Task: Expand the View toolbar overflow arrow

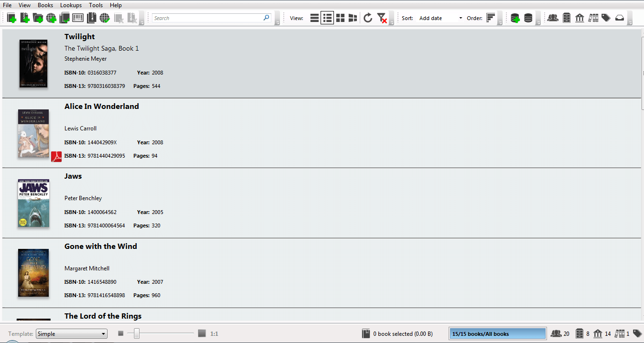Action: click(x=391, y=18)
